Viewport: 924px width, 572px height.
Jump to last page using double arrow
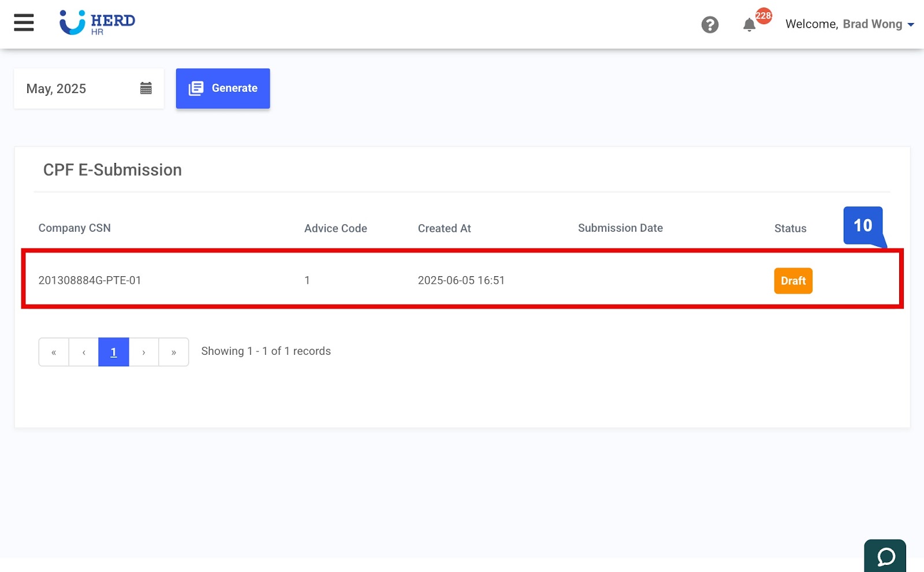click(173, 351)
